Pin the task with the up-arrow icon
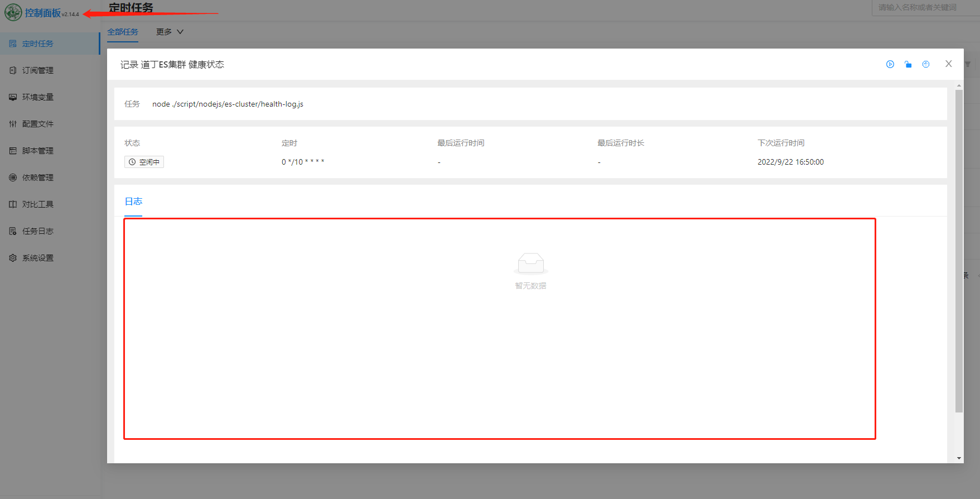This screenshot has width=980, height=499. click(926, 64)
